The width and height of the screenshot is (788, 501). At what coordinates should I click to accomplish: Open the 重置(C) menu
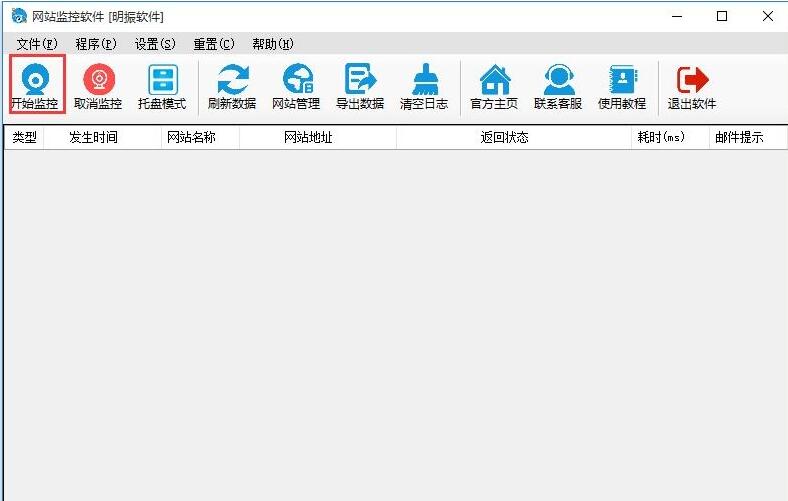[x=214, y=44]
